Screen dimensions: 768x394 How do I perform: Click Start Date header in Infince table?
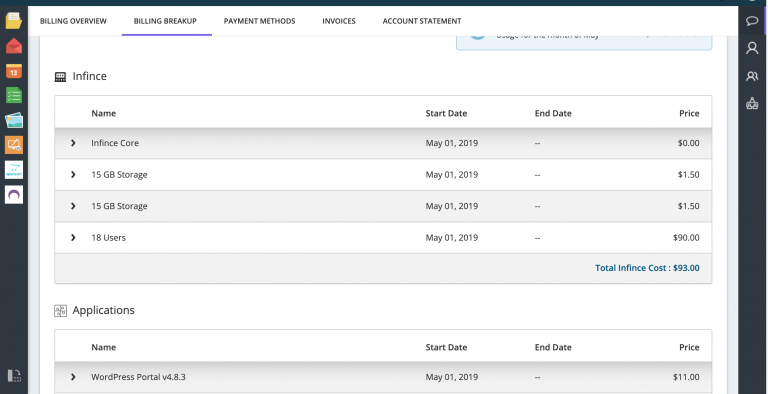pyautogui.click(x=446, y=113)
